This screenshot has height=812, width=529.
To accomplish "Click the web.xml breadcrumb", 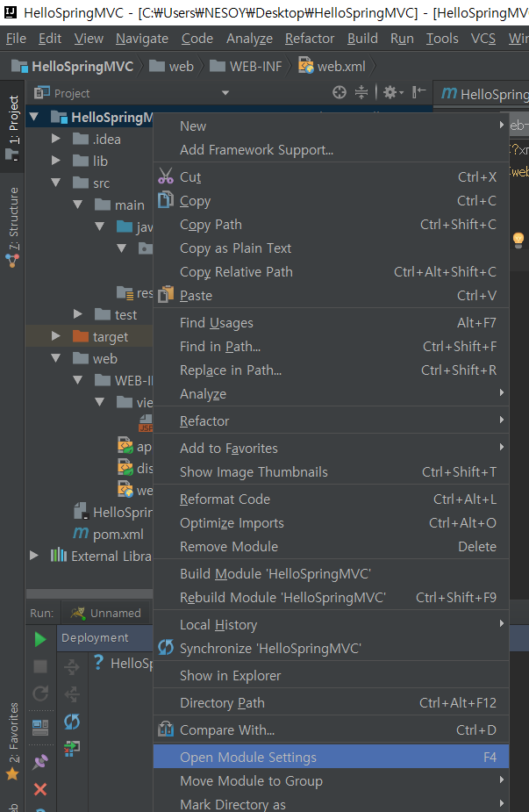I will (x=332, y=67).
